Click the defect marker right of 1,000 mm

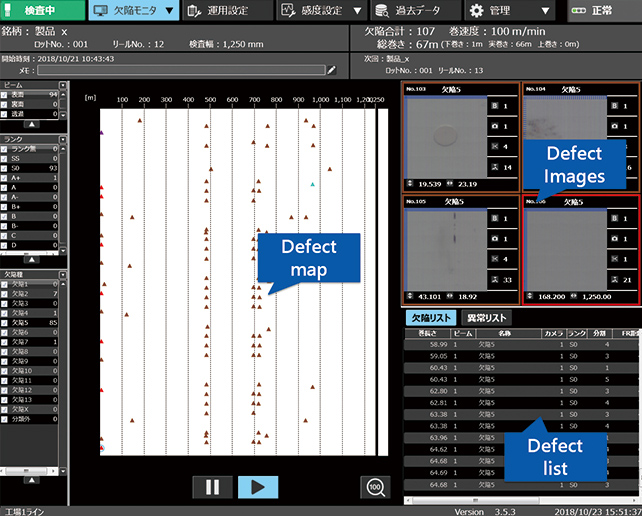point(330,169)
